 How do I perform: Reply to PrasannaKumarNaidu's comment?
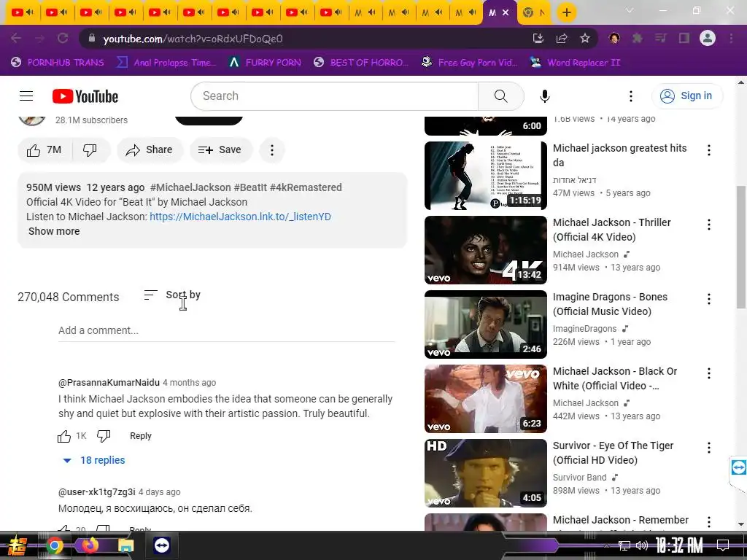141,436
